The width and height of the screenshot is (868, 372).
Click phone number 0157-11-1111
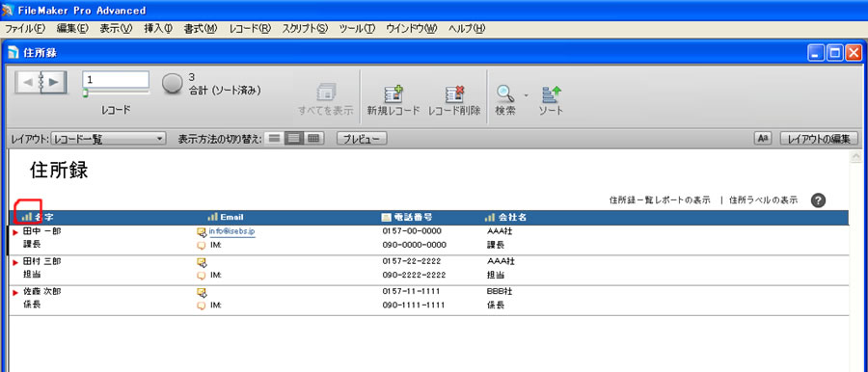pos(412,292)
